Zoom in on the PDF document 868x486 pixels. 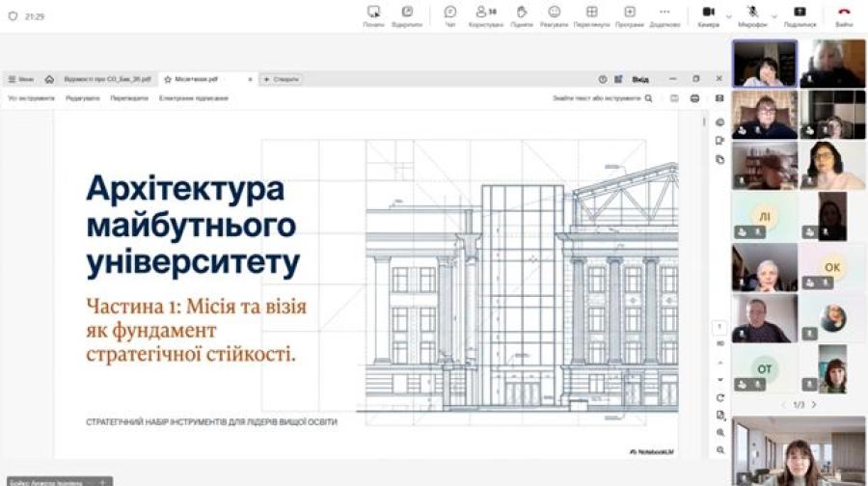(x=720, y=432)
